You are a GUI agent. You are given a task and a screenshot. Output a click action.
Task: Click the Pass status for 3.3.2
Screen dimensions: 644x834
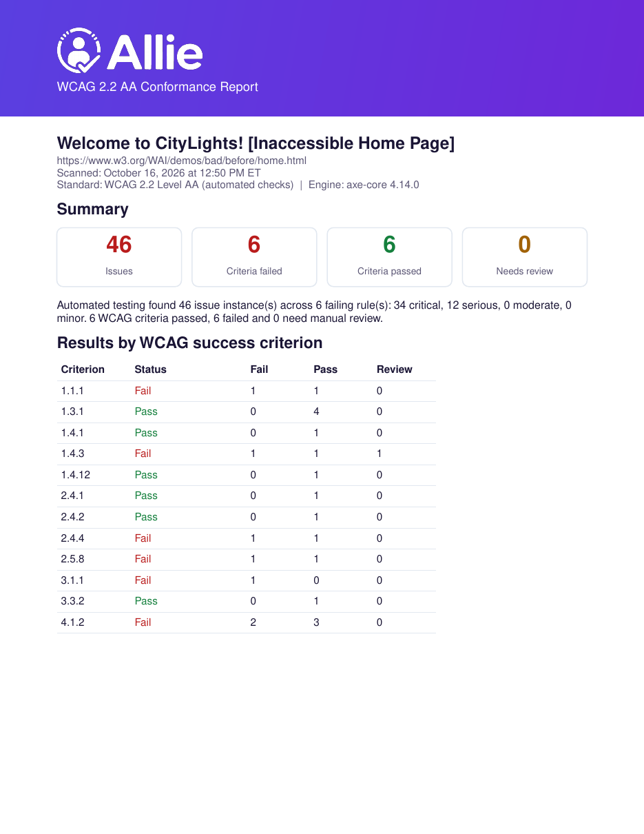(x=146, y=601)
